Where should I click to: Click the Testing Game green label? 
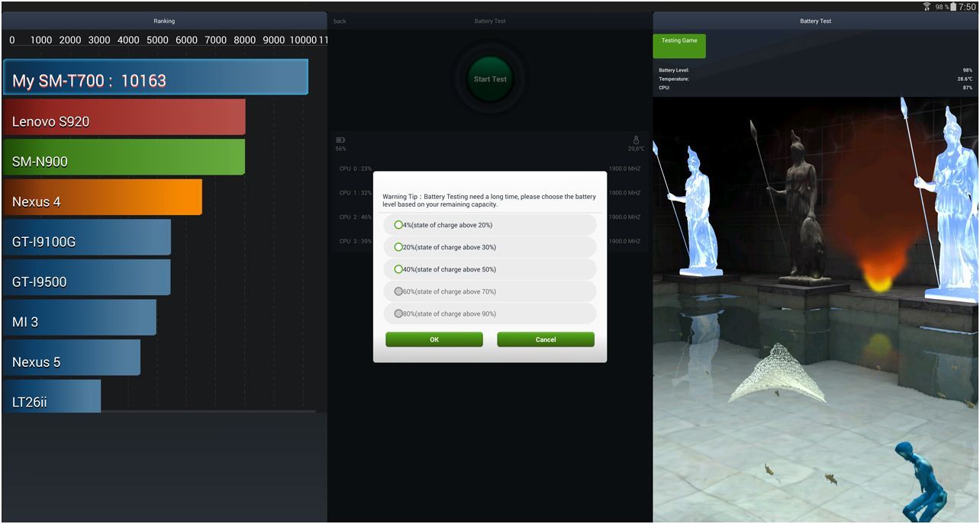click(679, 46)
